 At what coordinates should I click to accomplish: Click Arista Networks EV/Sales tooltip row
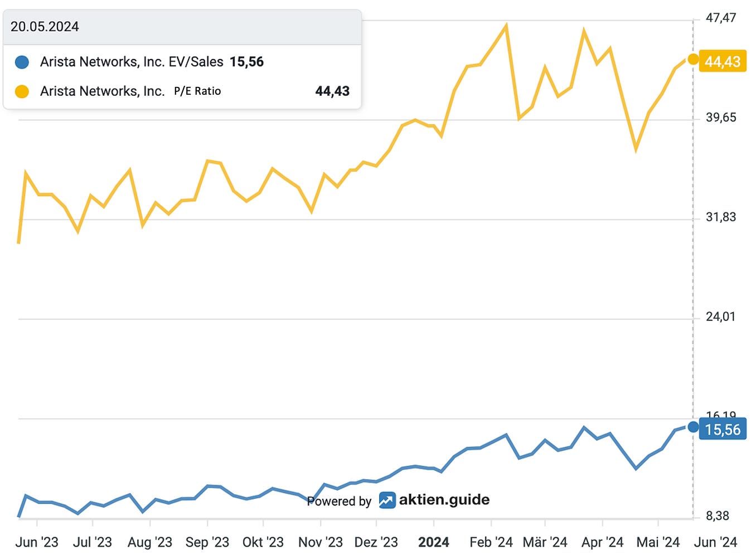182,62
